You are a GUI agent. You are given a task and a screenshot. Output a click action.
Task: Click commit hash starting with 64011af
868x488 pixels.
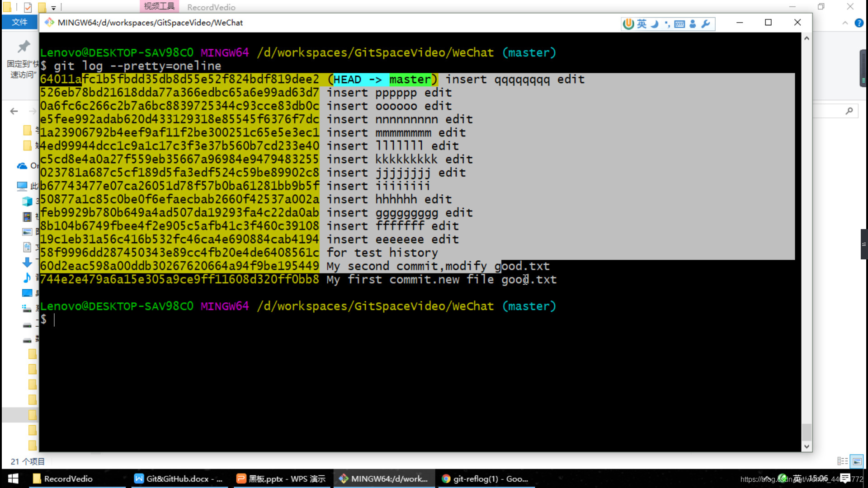tap(179, 80)
